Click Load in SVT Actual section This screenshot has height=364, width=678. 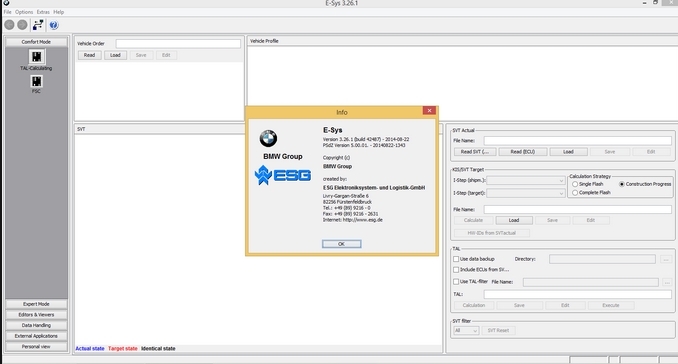coord(568,152)
